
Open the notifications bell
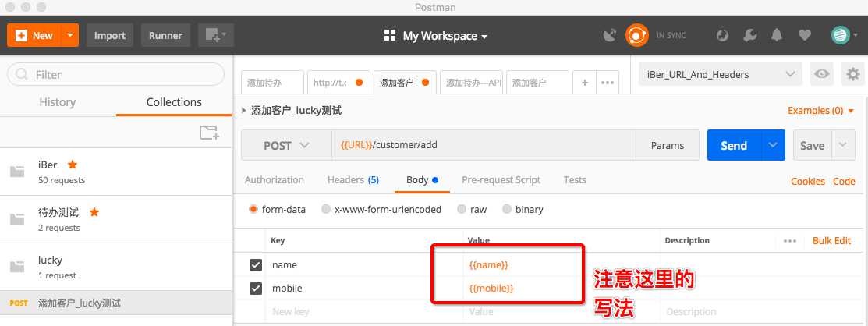[777, 35]
